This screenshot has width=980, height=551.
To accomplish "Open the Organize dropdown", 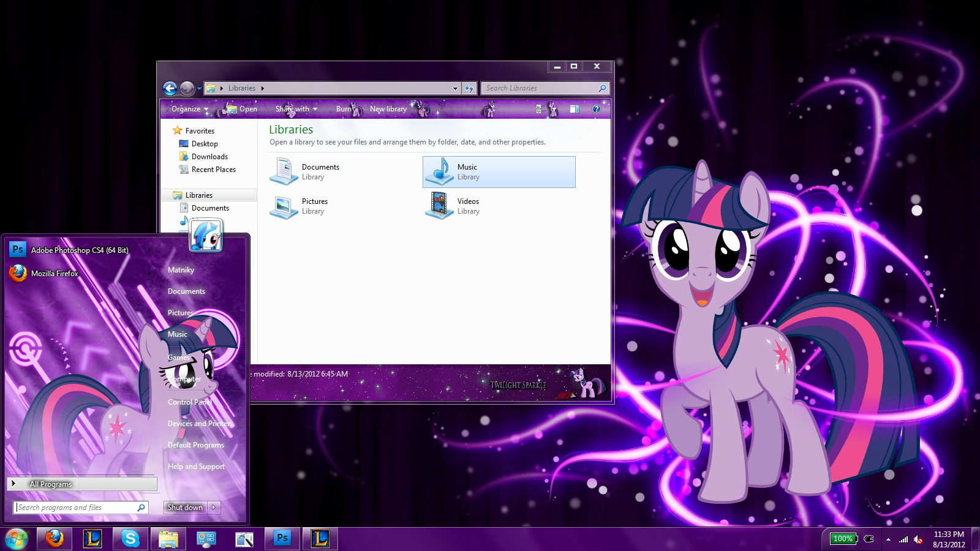I will [x=188, y=109].
